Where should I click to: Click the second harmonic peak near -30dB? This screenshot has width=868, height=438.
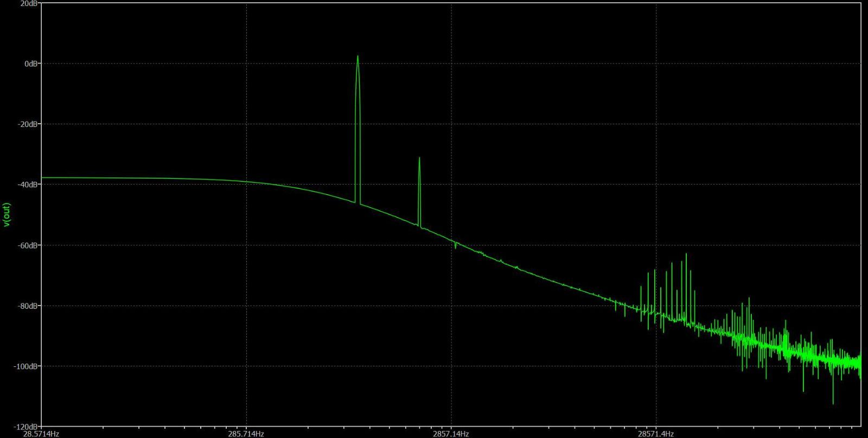pos(419,158)
